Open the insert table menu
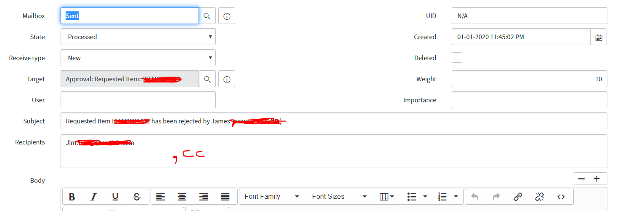 coord(387,197)
